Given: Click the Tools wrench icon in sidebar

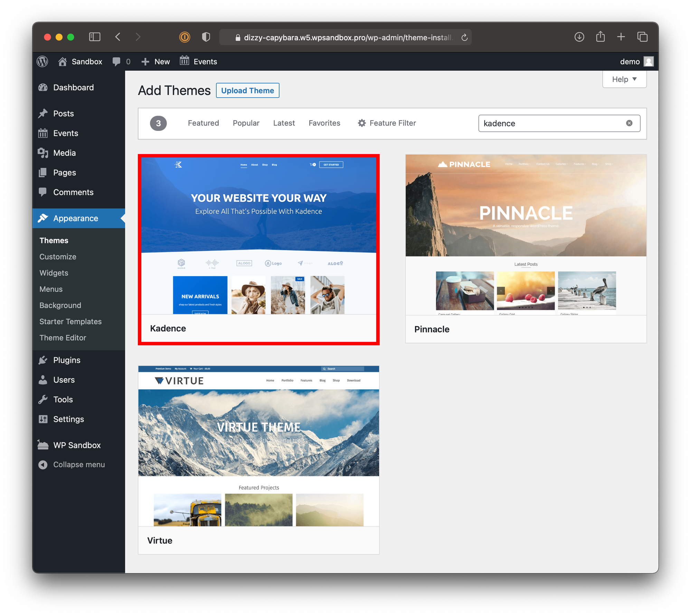Looking at the screenshot, I should pyautogui.click(x=43, y=400).
